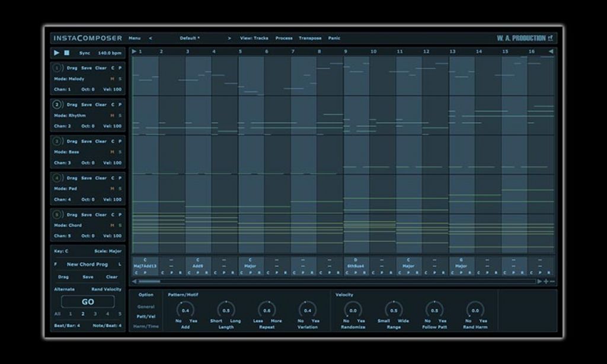This screenshot has width=607, height=364.
Task: Solo the Melody track
Action: [120, 79]
